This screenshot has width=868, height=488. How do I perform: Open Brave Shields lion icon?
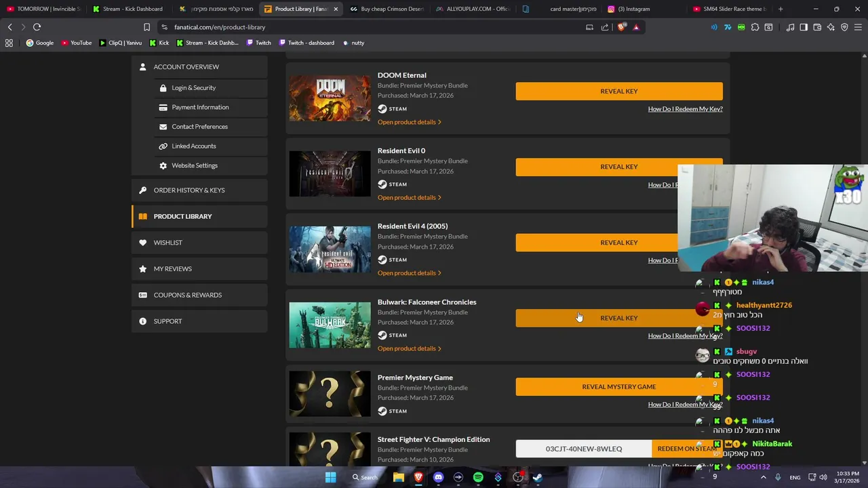(622, 27)
